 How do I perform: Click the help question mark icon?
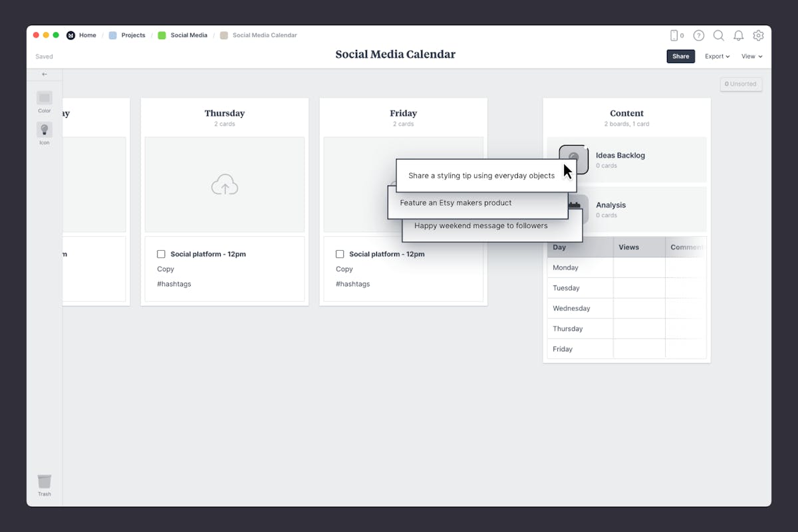click(x=698, y=35)
